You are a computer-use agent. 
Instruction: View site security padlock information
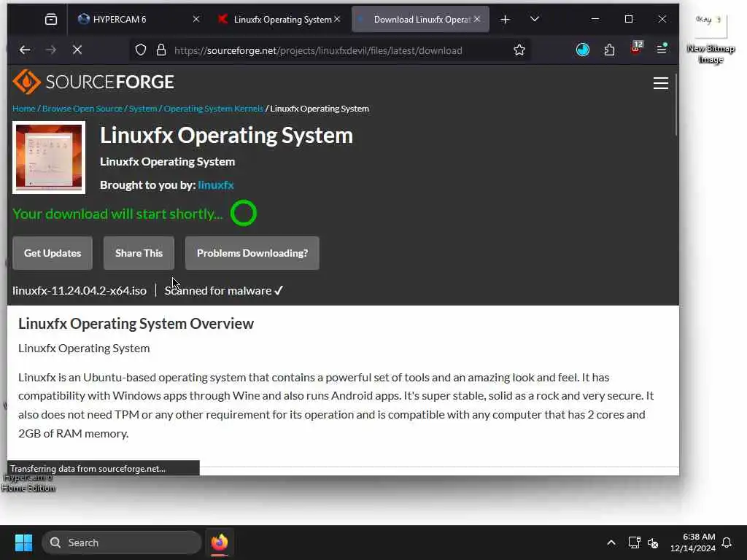(161, 50)
